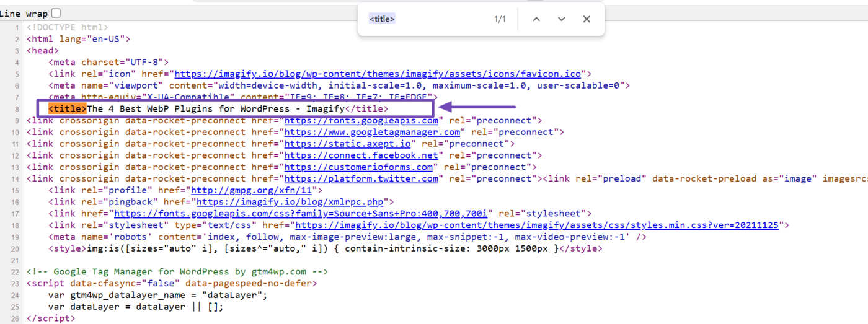Go to previous find result arrow

tap(536, 19)
